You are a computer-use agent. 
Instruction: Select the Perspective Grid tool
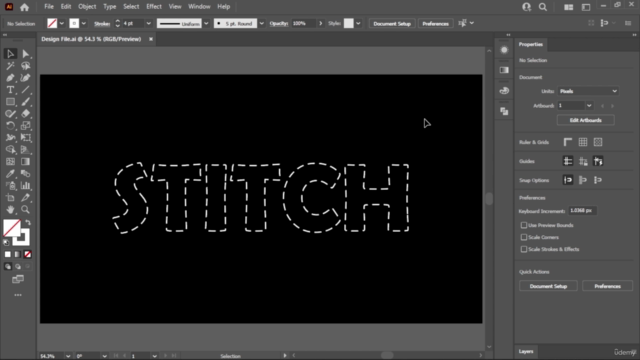pyautogui.click(x=25, y=149)
